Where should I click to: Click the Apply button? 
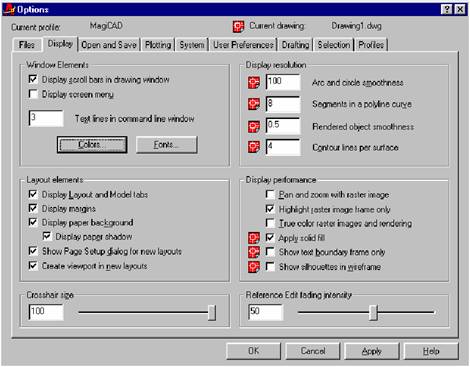point(372,351)
